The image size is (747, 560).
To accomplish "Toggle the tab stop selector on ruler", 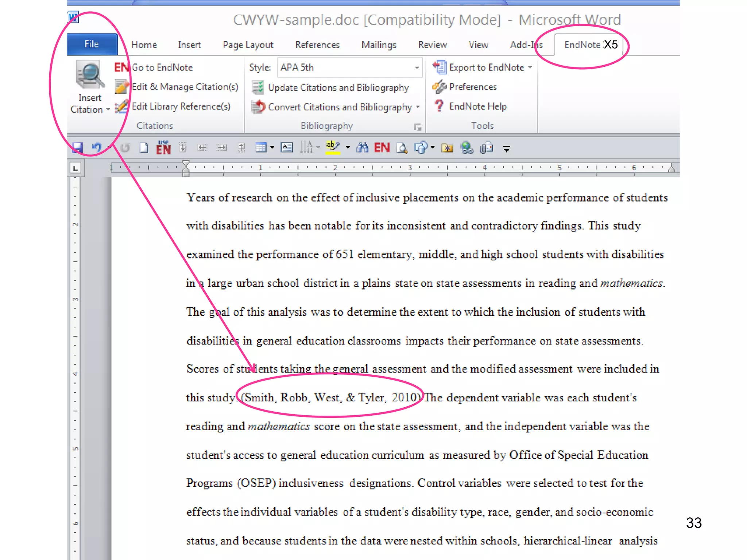I will pyautogui.click(x=76, y=168).
